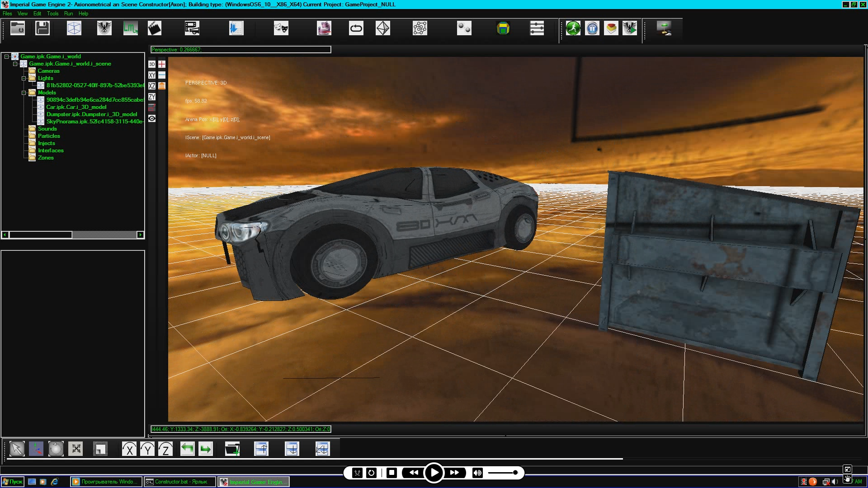Image resolution: width=868 pixels, height=488 pixels.
Task: Click the X axis rotation button
Action: 129,449
